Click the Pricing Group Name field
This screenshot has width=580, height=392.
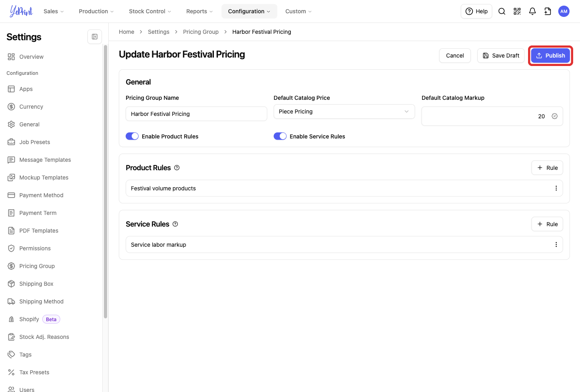pyautogui.click(x=196, y=114)
